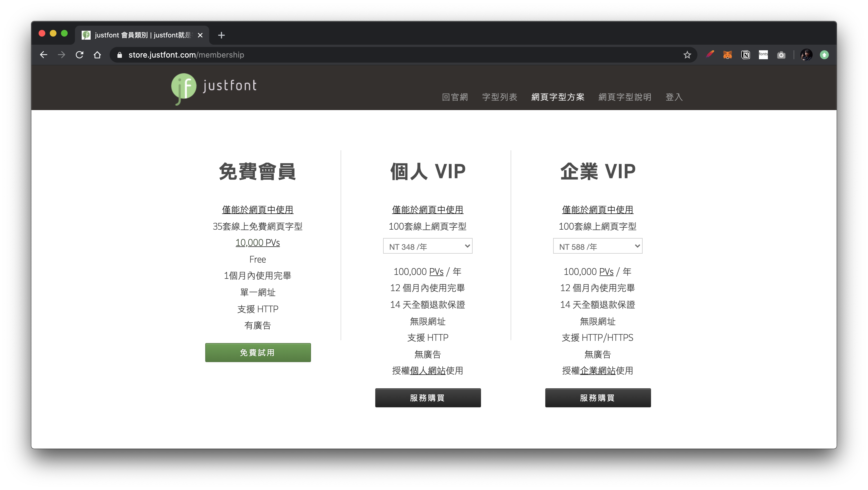This screenshot has height=490, width=868.
Task: Click the padlock site security icon
Action: point(119,55)
